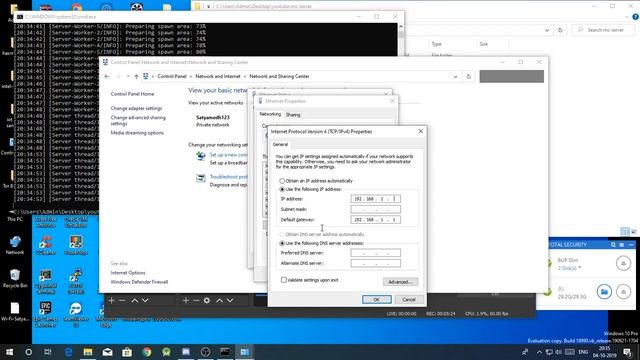Click Network and Internet breadcrumb
Viewport: 640px width, 360px height.
[218, 76]
